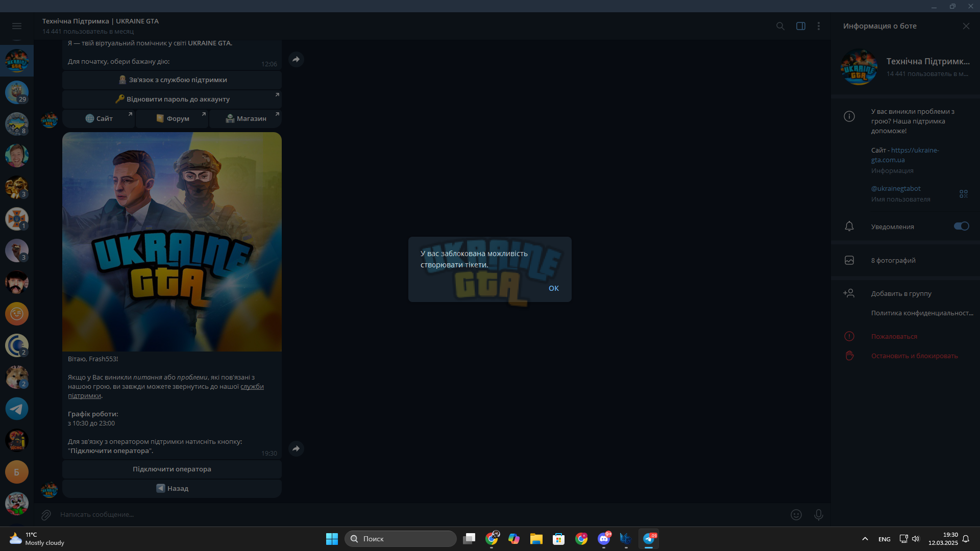Open Политика конфиденциальности entry
The height and width of the screenshot is (551, 980).
click(x=922, y=313)
